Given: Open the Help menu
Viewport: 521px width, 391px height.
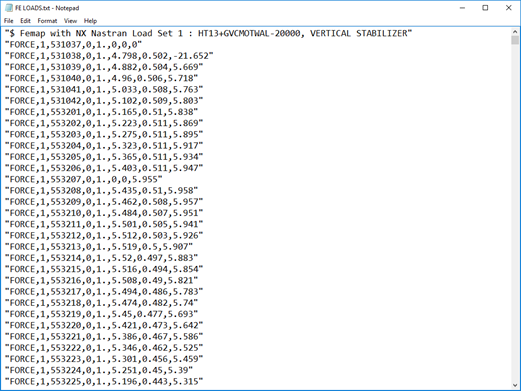Looking at the screenshot, I should pyautogui.click(x=90, y=21).
